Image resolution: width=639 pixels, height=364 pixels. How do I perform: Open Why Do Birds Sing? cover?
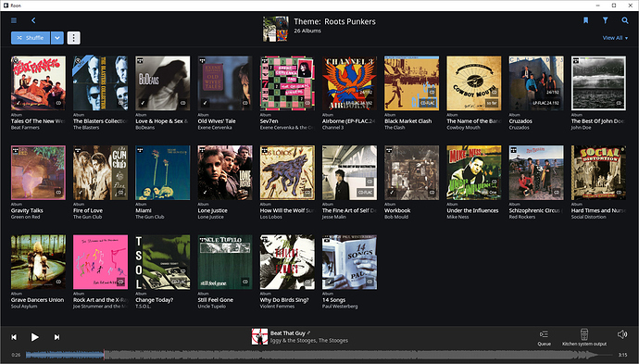[287, 262]
